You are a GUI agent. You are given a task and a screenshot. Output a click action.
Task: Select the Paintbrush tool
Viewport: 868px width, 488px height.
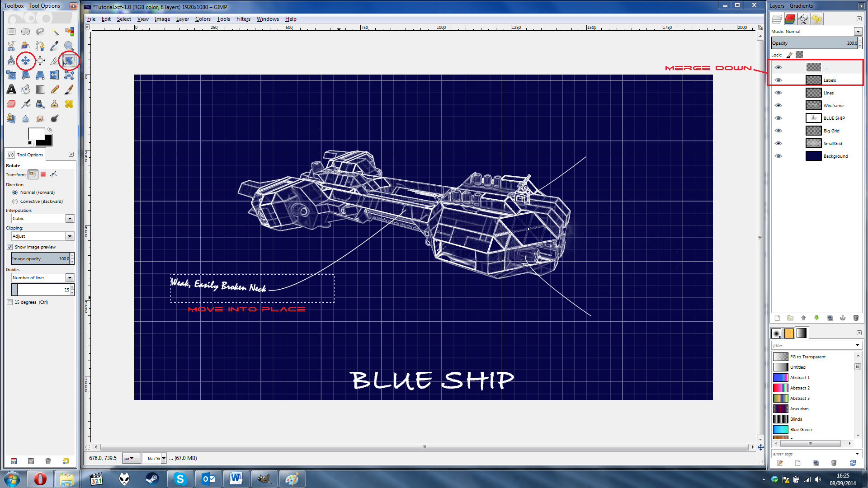tap(69, 89)
